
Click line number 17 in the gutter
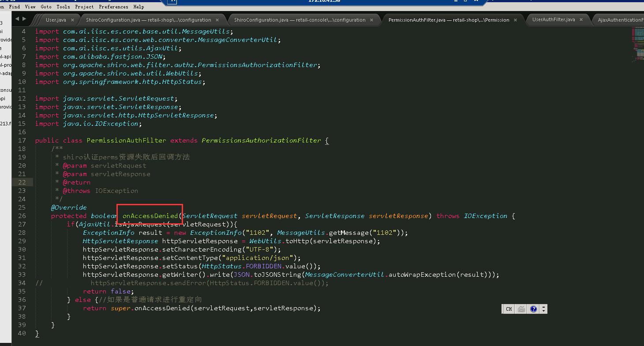point(22,140)
